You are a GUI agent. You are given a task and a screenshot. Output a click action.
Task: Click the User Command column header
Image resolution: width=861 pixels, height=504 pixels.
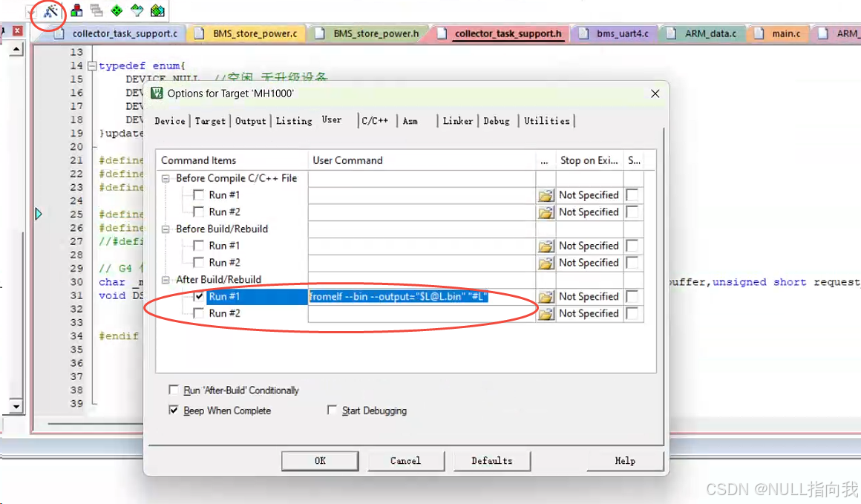tap(422, 160)
